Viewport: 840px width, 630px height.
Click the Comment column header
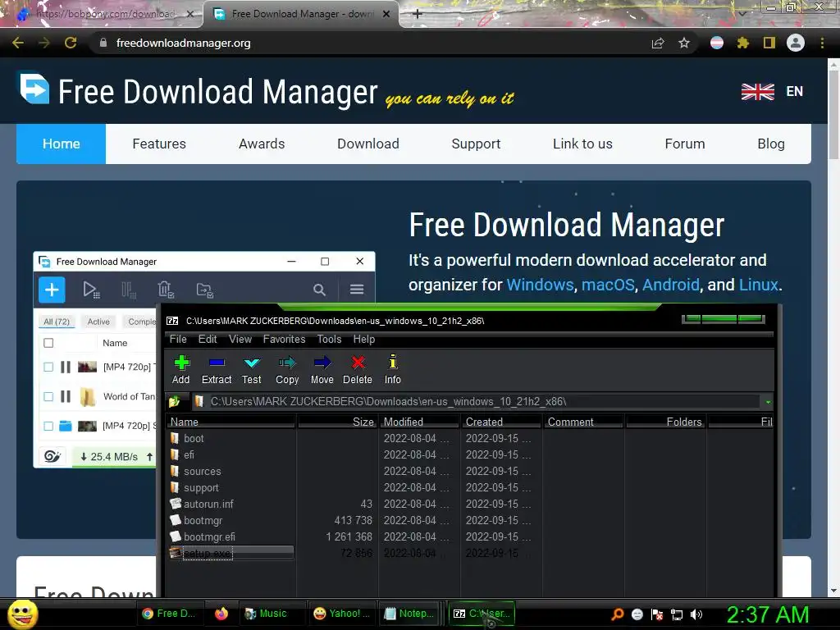pyautogui.click(x=583, y=422)
